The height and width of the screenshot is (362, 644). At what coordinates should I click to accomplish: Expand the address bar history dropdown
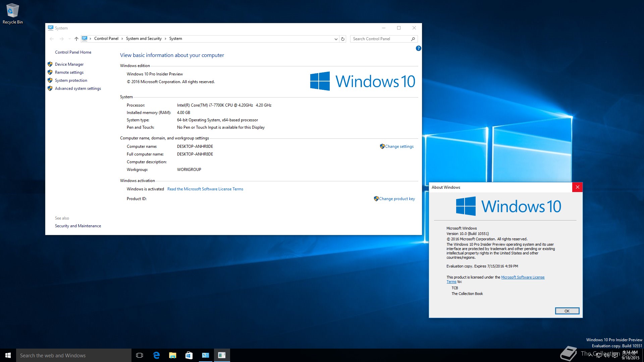336,39
